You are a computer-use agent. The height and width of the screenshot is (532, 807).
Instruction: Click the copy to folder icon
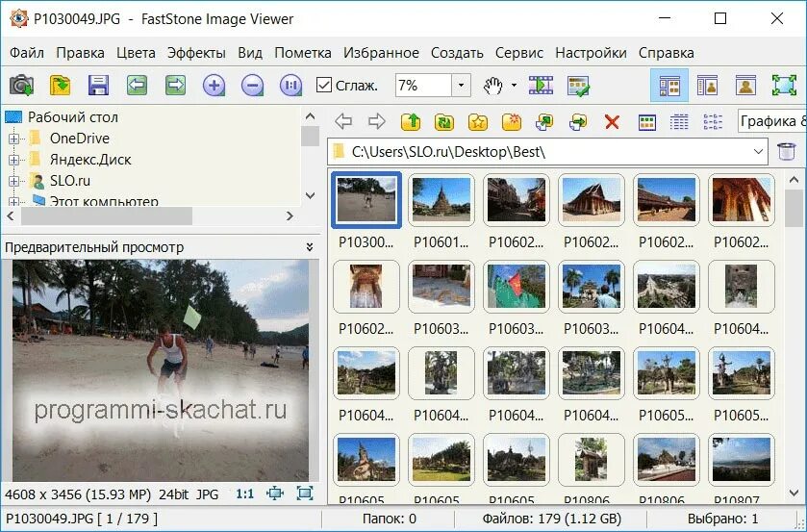(x=544, y=121)
